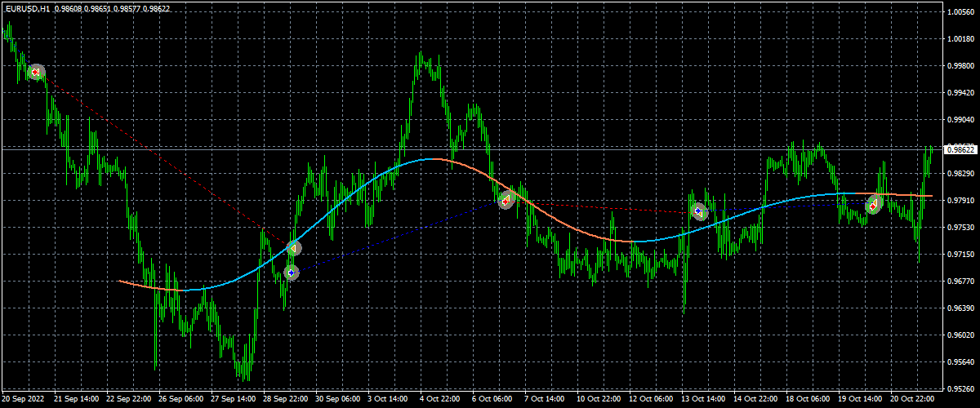Click the 19 Oct 14:00 time label
The width and height of the screenshot is (980, 408).
tap(861, 400)
